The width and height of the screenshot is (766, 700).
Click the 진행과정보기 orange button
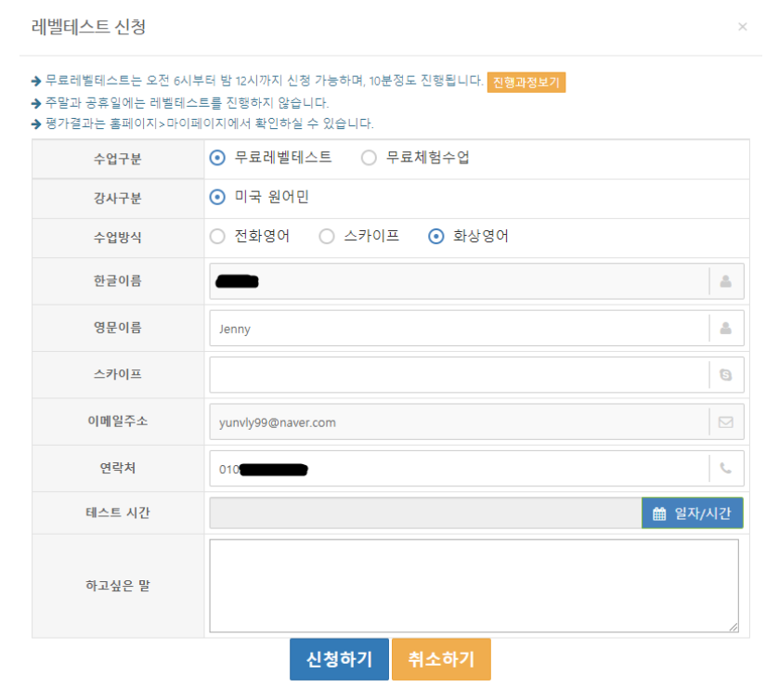526,82
